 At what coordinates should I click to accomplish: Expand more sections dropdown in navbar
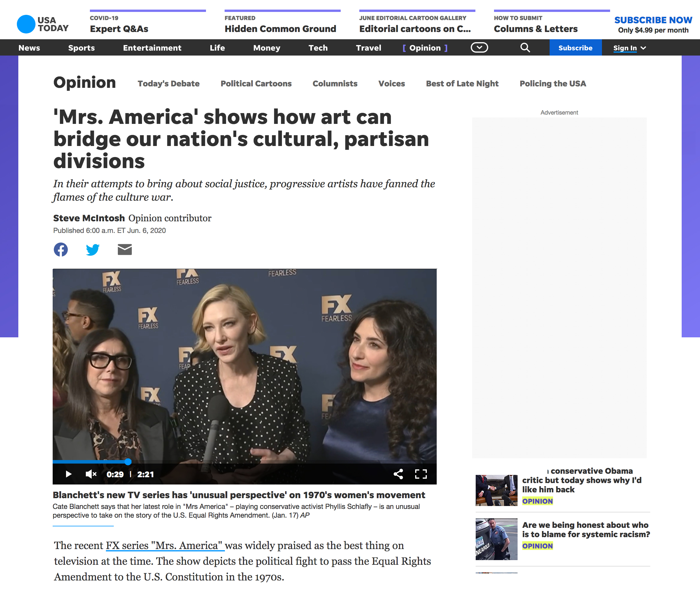point(479,48)
